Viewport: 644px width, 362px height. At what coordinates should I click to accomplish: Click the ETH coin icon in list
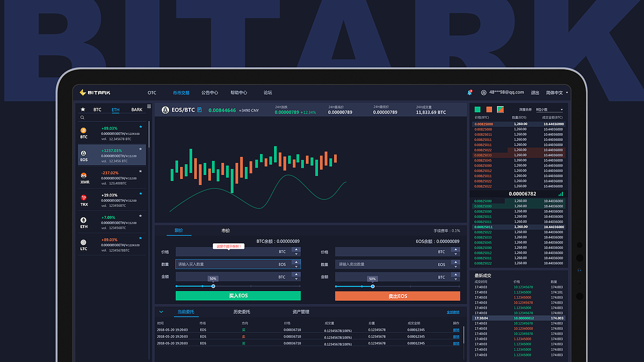pos(84,220)
